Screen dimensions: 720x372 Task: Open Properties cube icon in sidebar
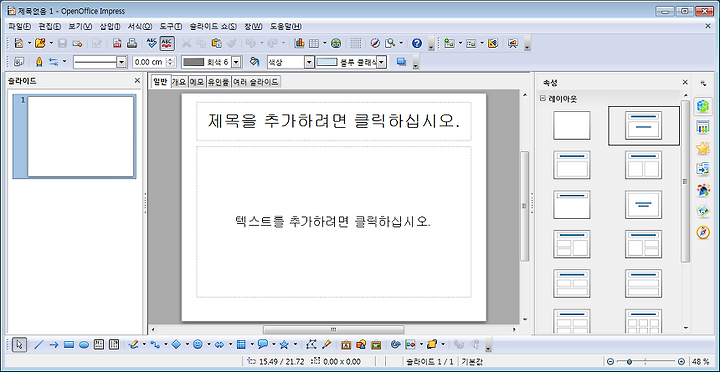tap(703, 106)
